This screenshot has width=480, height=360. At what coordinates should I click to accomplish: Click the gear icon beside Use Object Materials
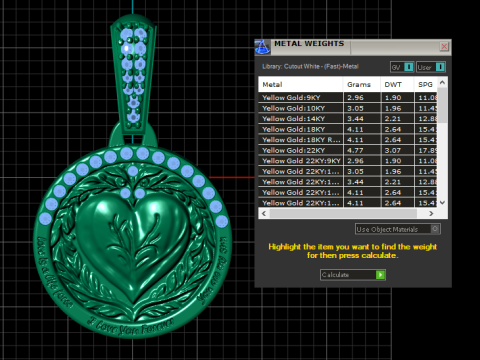pos(435,229)
